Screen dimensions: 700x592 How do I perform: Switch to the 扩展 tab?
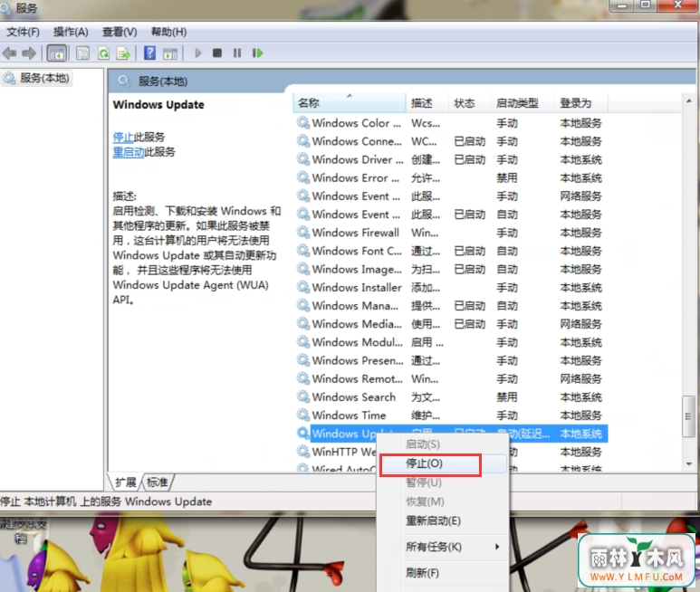click(126, 482)
